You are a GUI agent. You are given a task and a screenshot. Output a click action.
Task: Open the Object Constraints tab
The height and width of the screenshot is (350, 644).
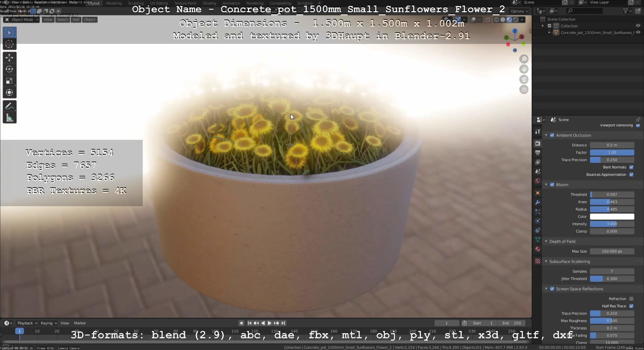coord(538,230)
